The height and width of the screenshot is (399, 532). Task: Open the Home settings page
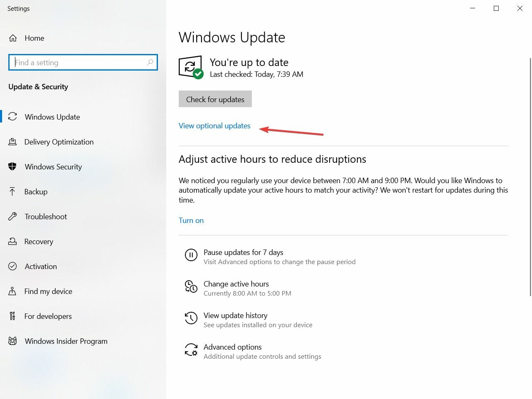click(34, 38)
